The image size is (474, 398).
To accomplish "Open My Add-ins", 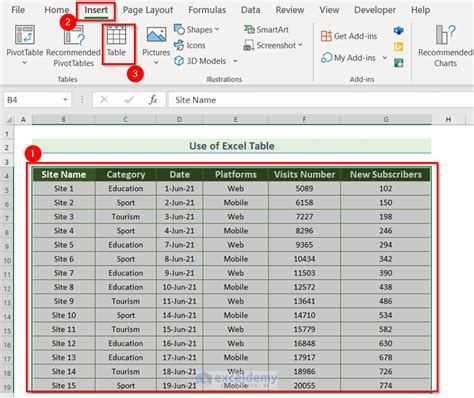I will pos(348,58).
